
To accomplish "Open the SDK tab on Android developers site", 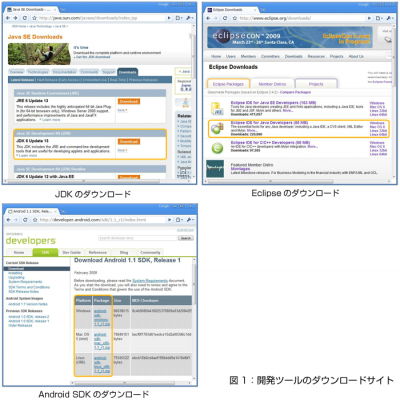I will coord(45,252).
